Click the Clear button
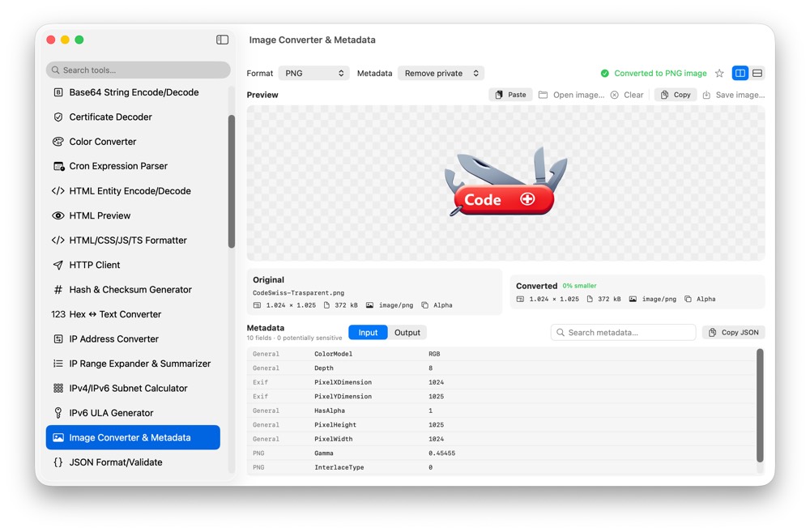Viewport: 810px width, 532px height. pyautogui.click(x=627, y=95)
